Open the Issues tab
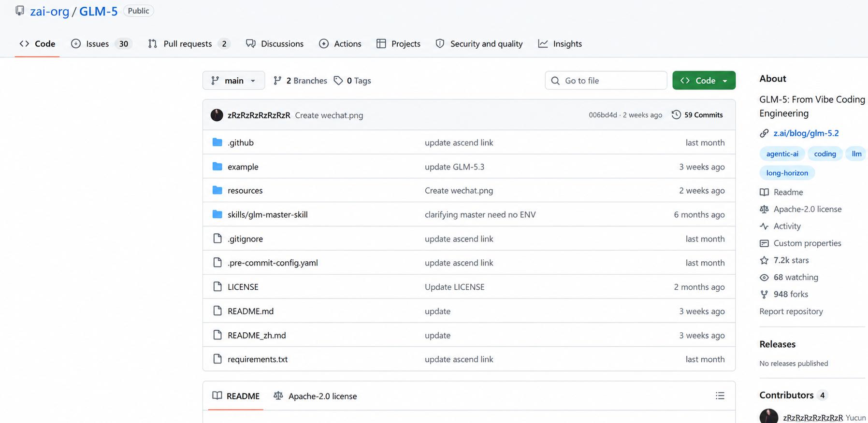The image size is (868, 423). click(x=101, y=44)
